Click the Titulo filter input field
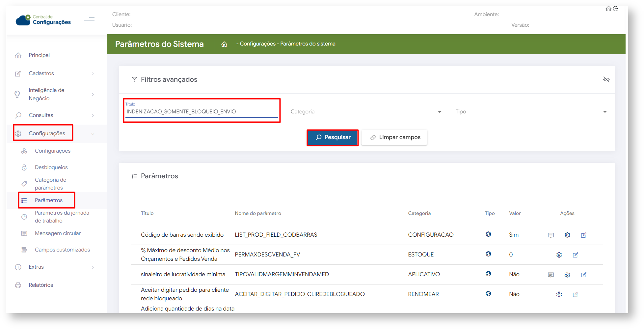 [201, 112]
